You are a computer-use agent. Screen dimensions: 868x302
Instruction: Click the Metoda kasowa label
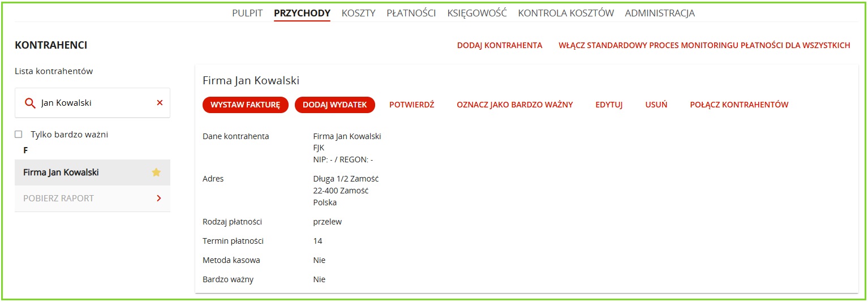coord(231,260)
